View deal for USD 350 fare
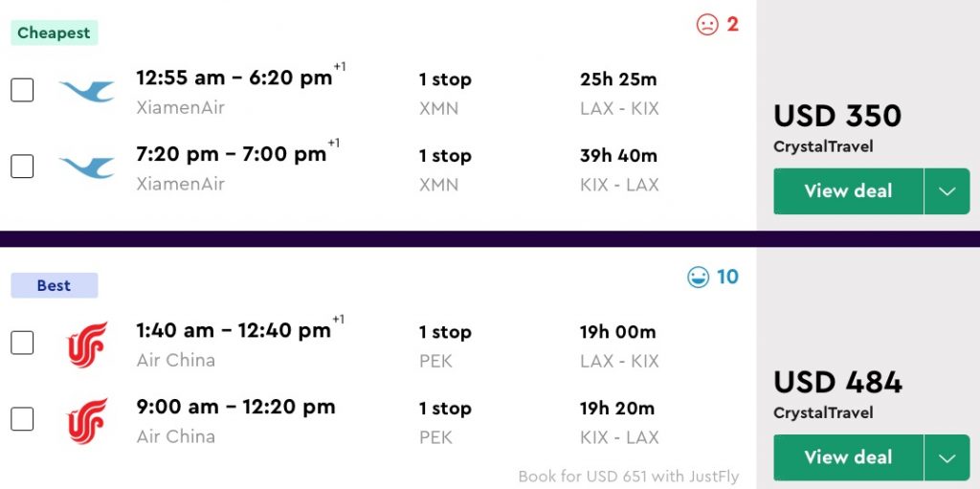This screenshot has width=980, height=489. tap(848, 191)
